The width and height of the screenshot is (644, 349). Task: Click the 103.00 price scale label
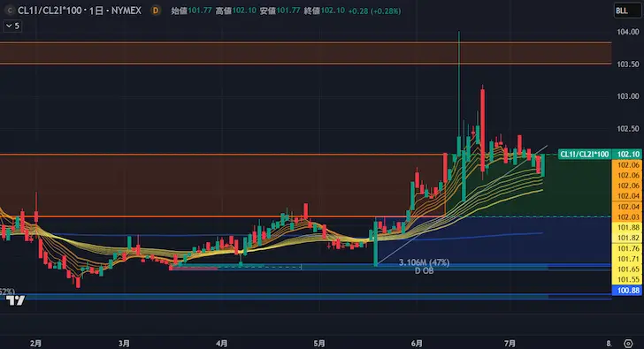click(628, 96)
